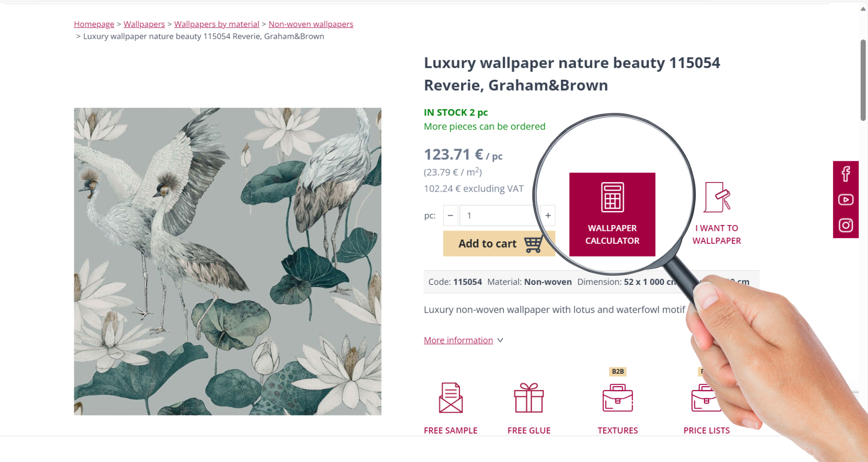The image size is (868, 462).
Task: Open the B2B Textures briefcase icon
Action: point(617,398)
